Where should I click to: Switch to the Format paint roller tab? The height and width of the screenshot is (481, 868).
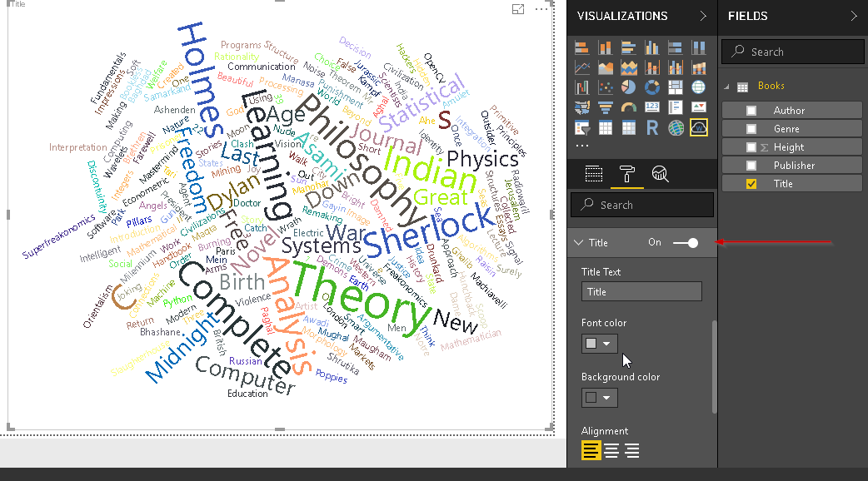click(x=627, y=174)
